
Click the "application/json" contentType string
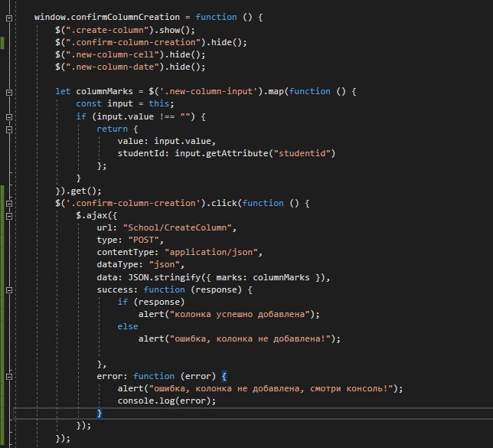click(x=211, y=252)
